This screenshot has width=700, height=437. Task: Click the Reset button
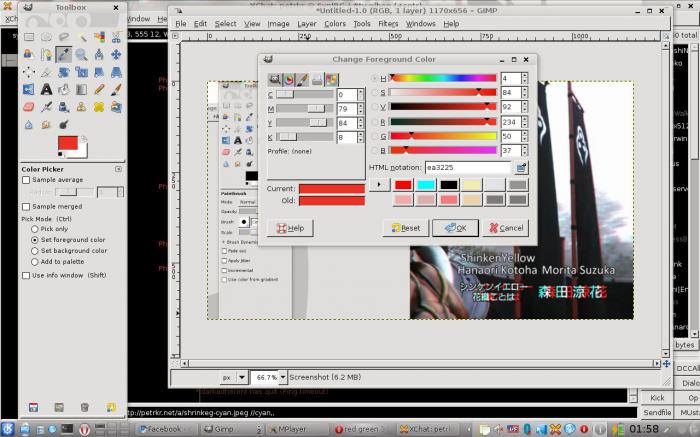coord(405,228)
